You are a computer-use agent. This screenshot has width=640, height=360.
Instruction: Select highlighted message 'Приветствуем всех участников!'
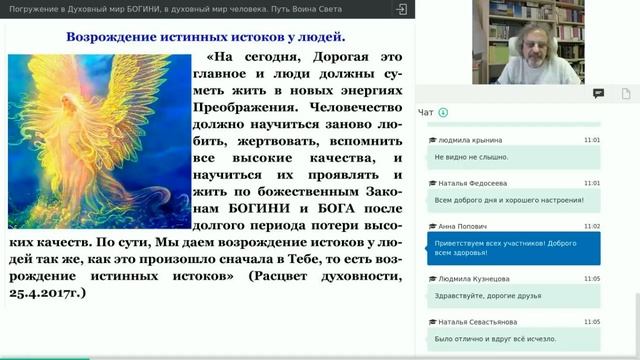click(x=513, y=248)
